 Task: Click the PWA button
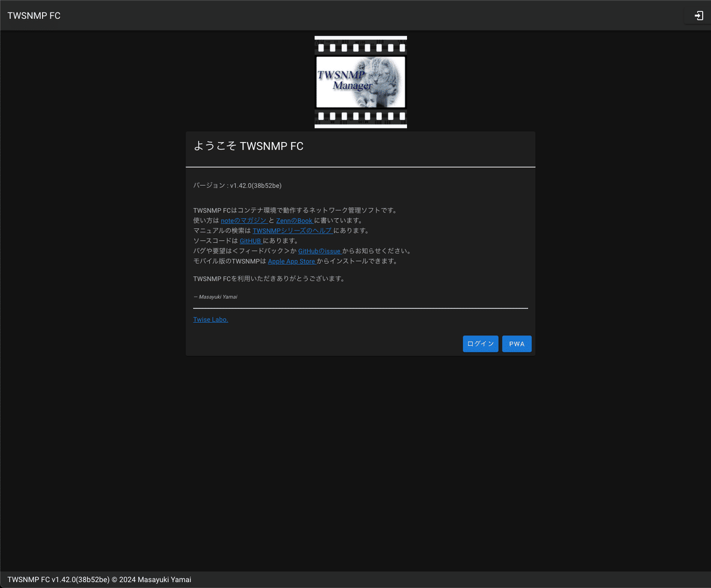click(517, 344)
